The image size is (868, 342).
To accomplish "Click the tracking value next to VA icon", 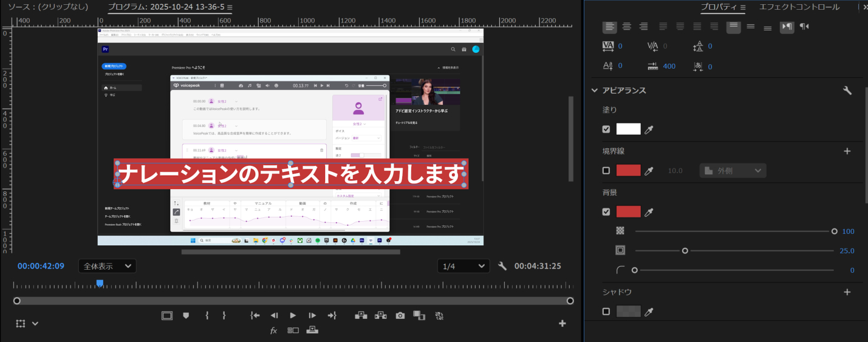I will click(x=620, y=46).
